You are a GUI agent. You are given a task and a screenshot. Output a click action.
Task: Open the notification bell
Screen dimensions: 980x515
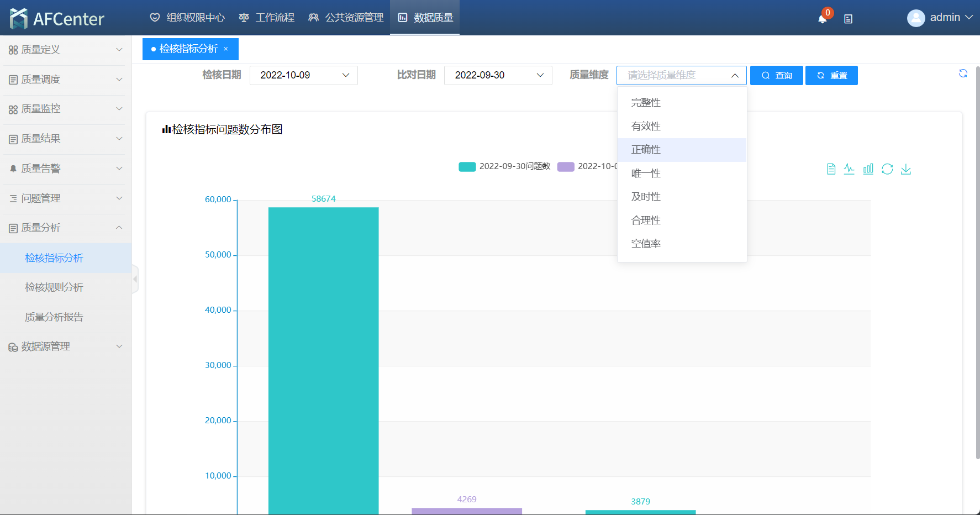click(822, 19)
